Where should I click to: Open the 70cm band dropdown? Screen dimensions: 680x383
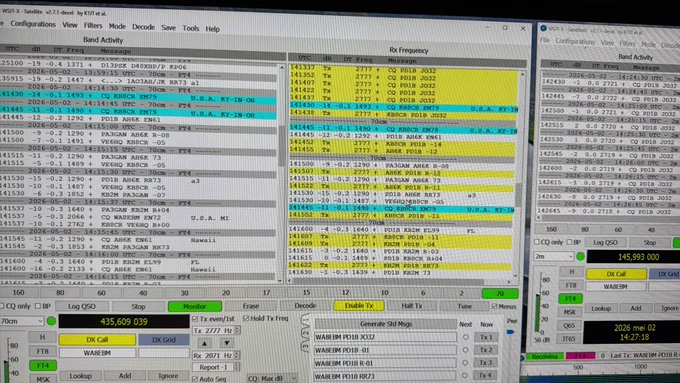pyautogui.click(x=22, y=321)
